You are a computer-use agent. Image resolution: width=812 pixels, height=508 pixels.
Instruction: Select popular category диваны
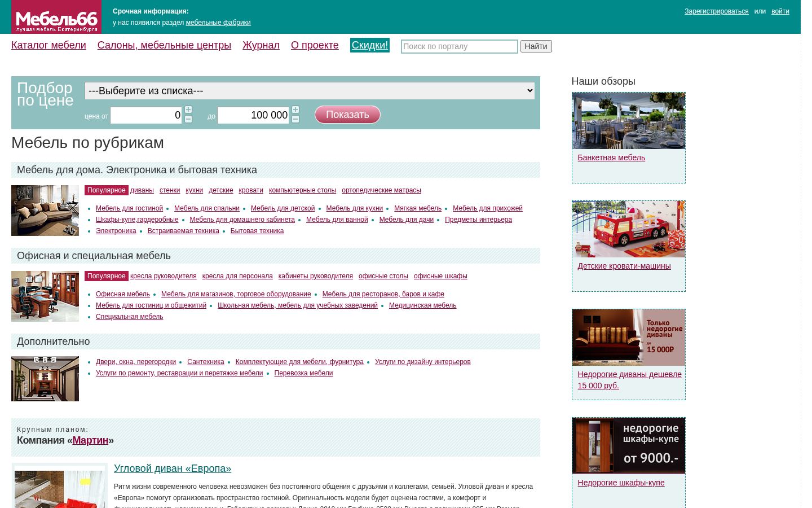142,190
